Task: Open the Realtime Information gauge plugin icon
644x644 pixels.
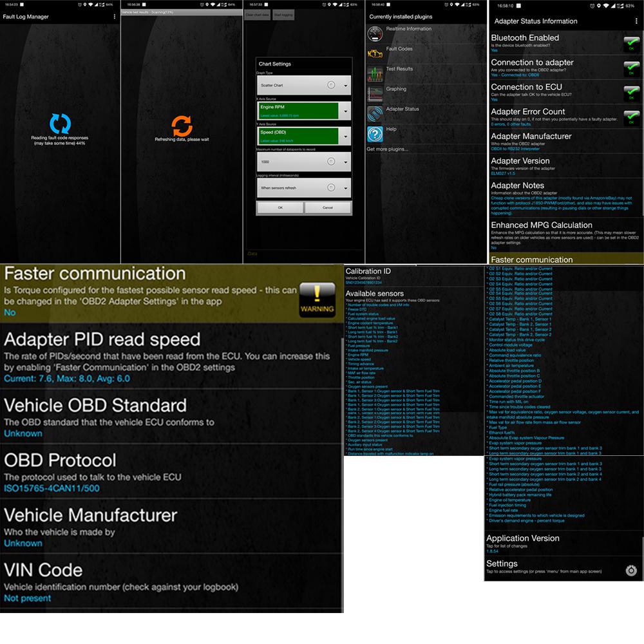Action: (x=375, y=33)
